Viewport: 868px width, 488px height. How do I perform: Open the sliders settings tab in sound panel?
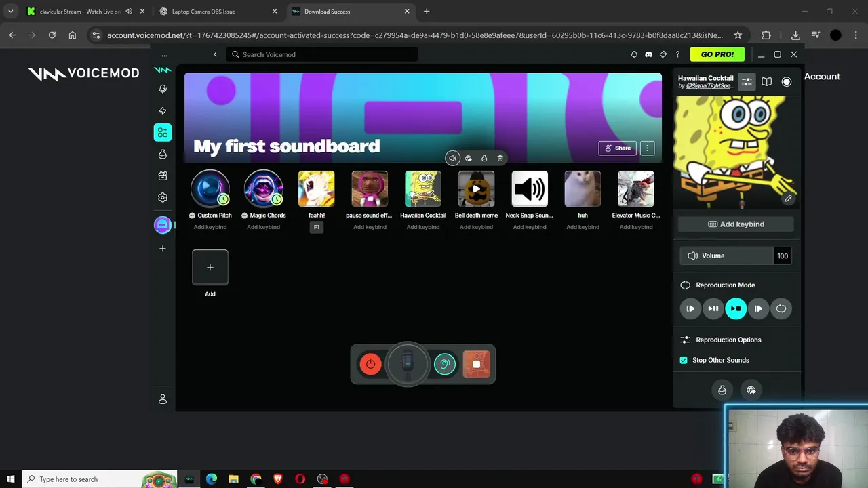coord(747,81)
